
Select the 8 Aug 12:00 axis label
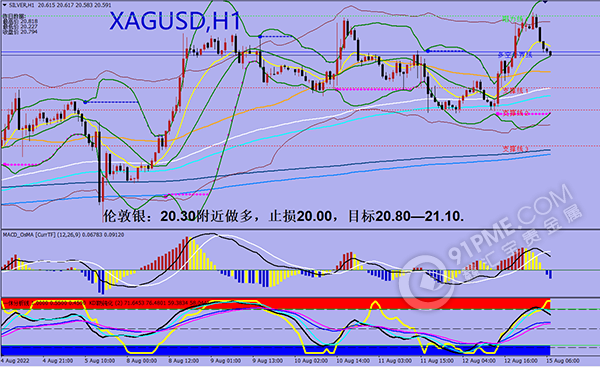184,360
